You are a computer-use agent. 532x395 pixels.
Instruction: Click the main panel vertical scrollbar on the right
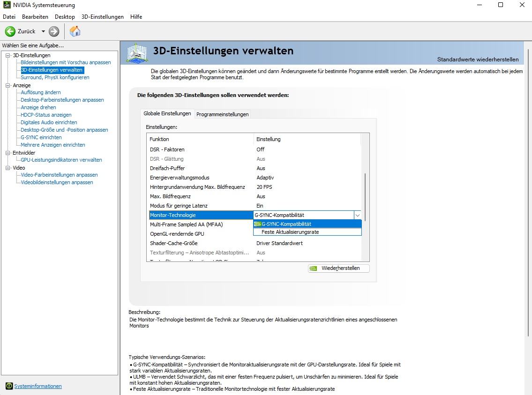click(528, 193)
